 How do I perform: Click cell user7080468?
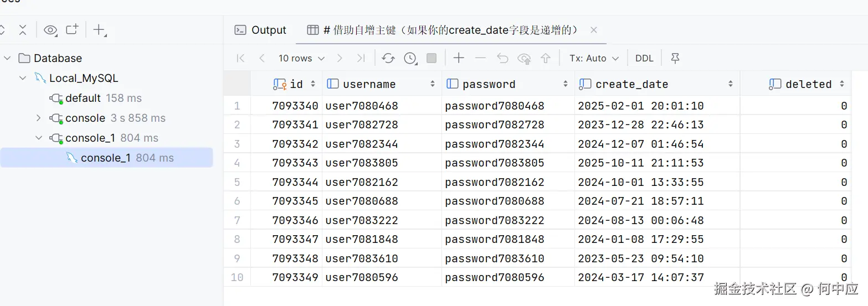[x=382, y=106]
